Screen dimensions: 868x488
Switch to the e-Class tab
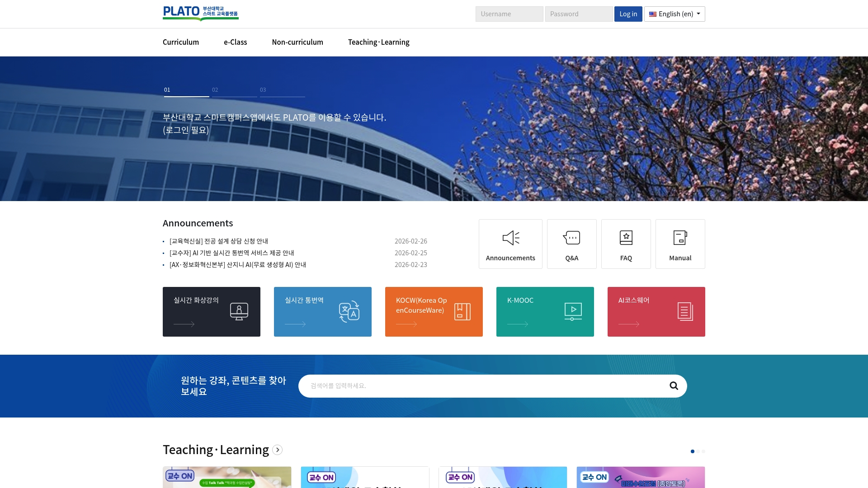click(235, 42)
